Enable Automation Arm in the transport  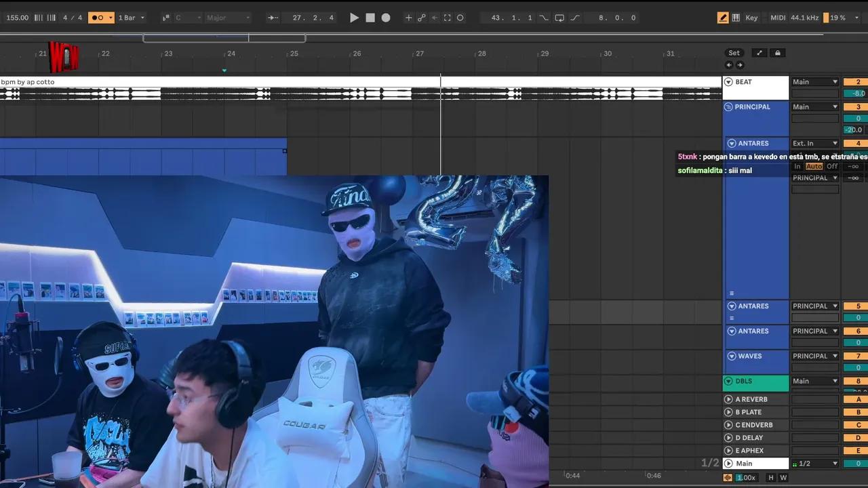coord(422,18)
